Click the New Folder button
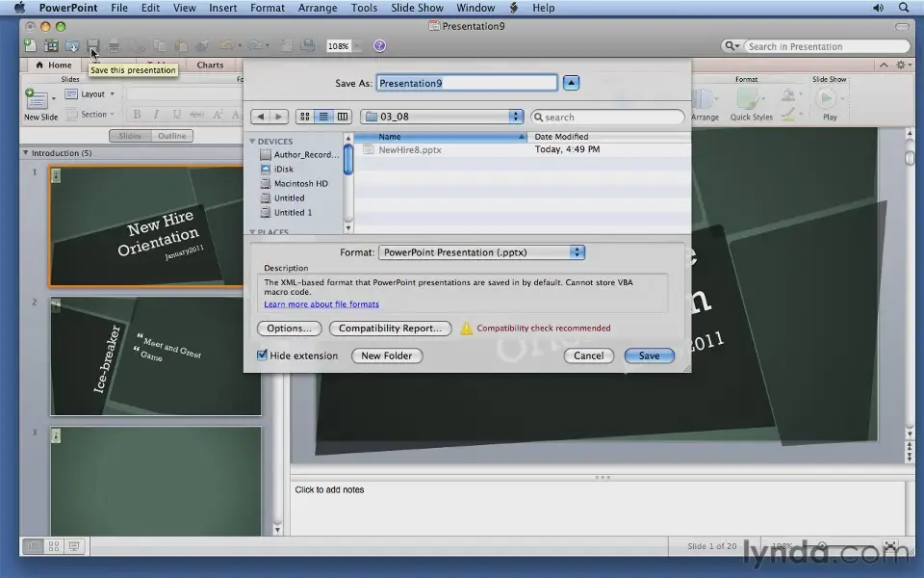 pyautogui.click(x=387, y=355)
